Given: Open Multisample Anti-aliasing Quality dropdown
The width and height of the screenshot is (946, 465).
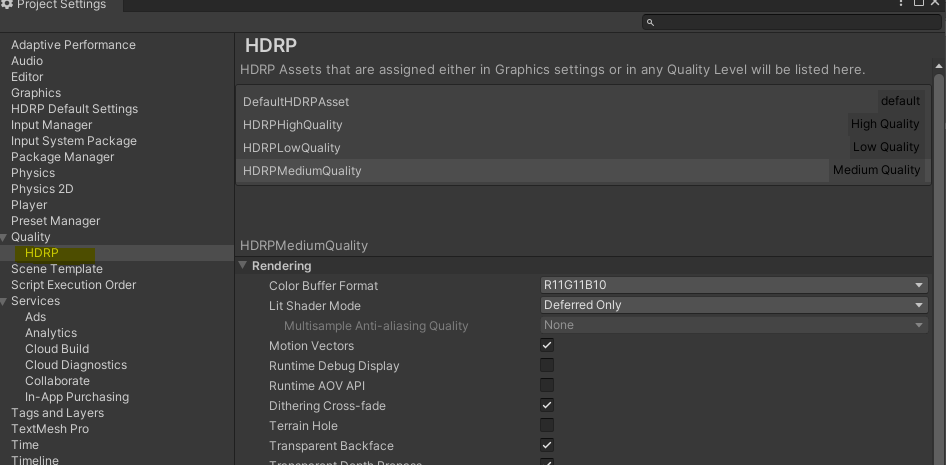Looking at the screenshot, I should tap(734, 325).
